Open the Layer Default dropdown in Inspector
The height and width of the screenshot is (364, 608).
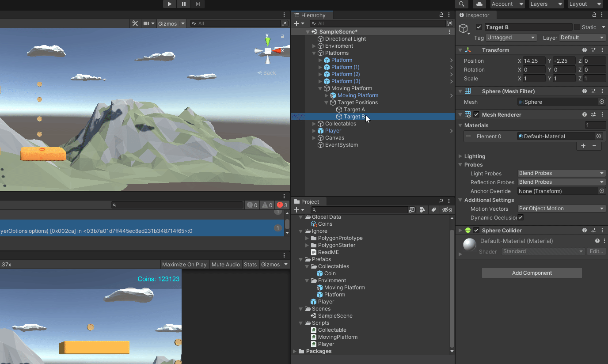pos(582,38)
